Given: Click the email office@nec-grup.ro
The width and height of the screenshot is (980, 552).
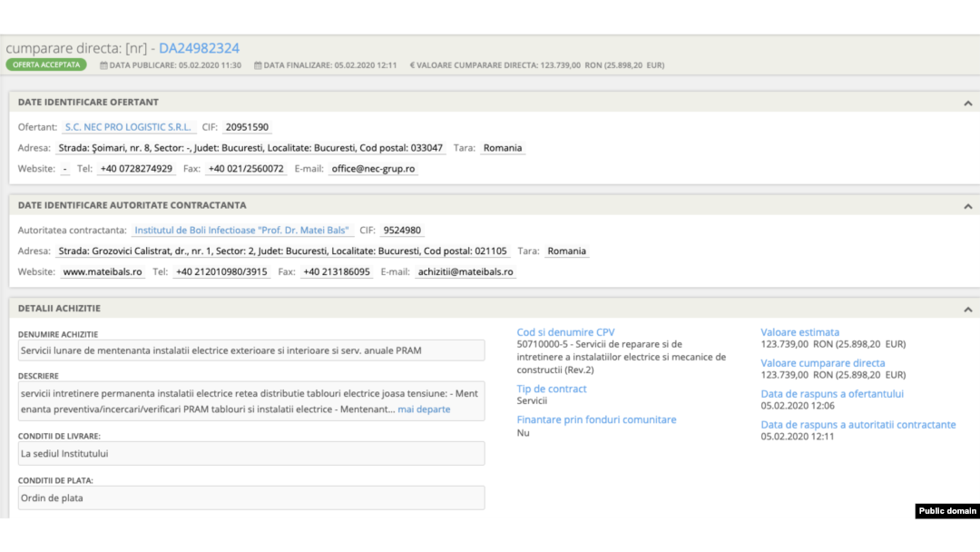Looking at the screenshot, I should (373, 169).
